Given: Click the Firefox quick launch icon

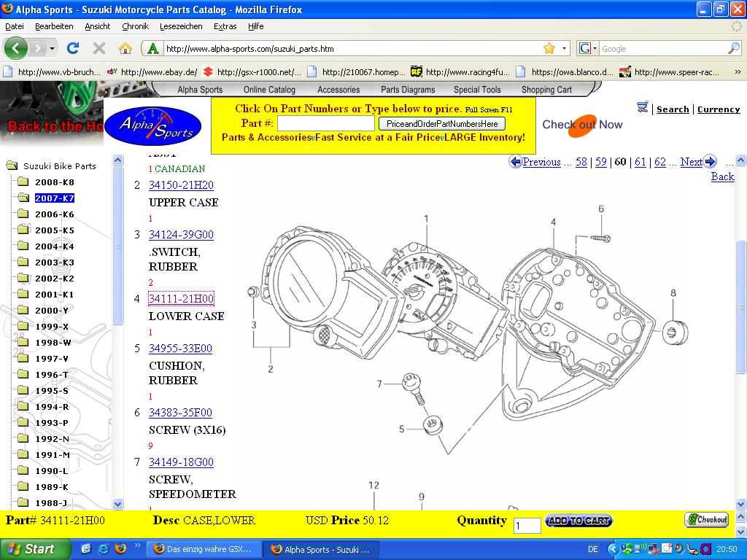Looking at the screenshot, I should point(120,548).
